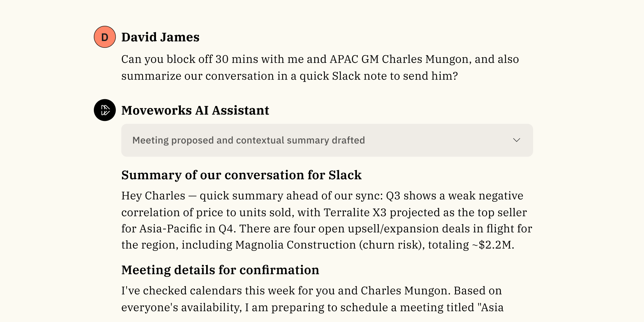The height and width of the screenshot is (322, 644).
Task: Click 'Summary of our conversation for Slack' heading
Action: [241, 175]
